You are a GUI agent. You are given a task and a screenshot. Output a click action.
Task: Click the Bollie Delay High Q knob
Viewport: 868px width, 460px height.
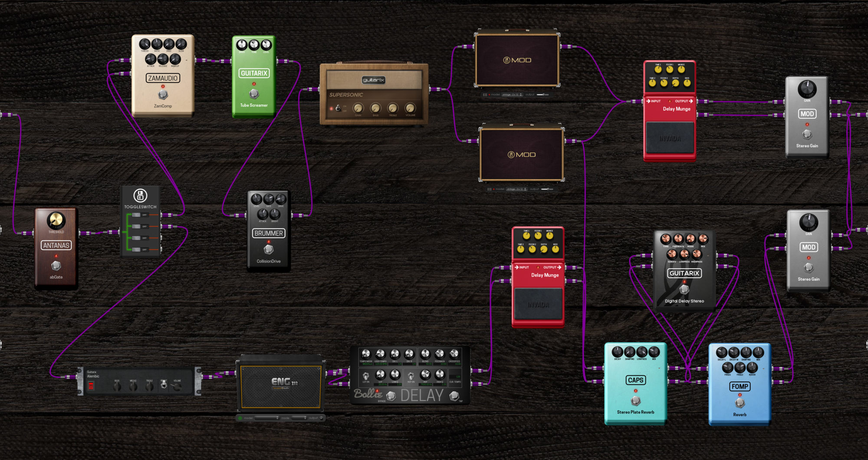[x=440, y=374]
